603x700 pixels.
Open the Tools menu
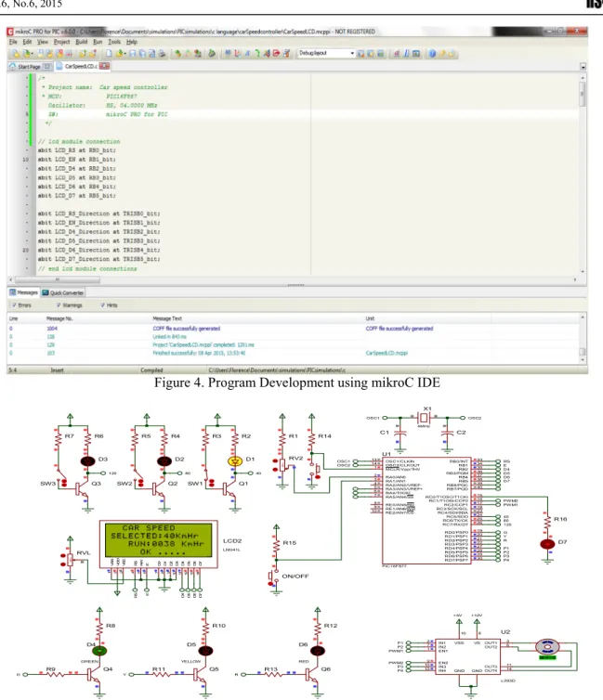(x=114, y=42)
